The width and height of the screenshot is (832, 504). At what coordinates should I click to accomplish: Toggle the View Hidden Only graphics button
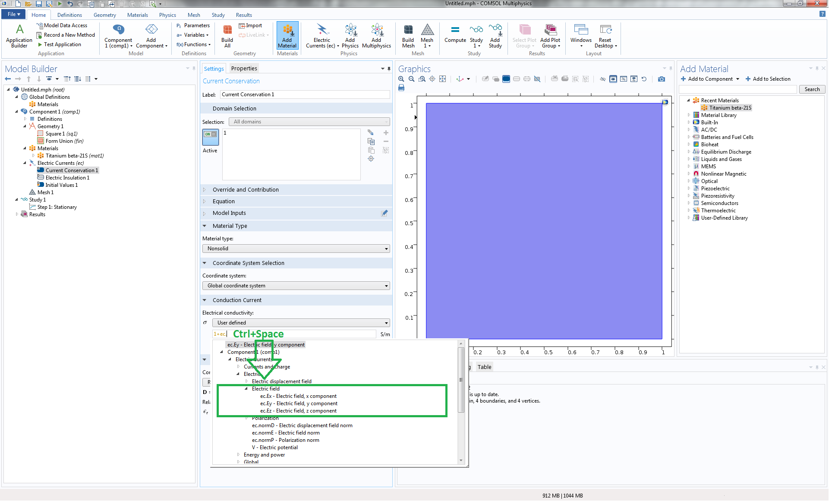point(624,79)
